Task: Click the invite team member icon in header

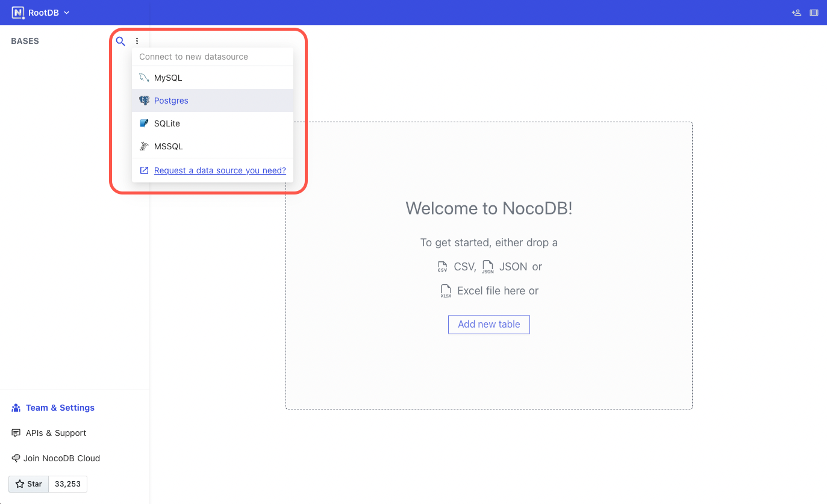Action: tap(796, 13)
